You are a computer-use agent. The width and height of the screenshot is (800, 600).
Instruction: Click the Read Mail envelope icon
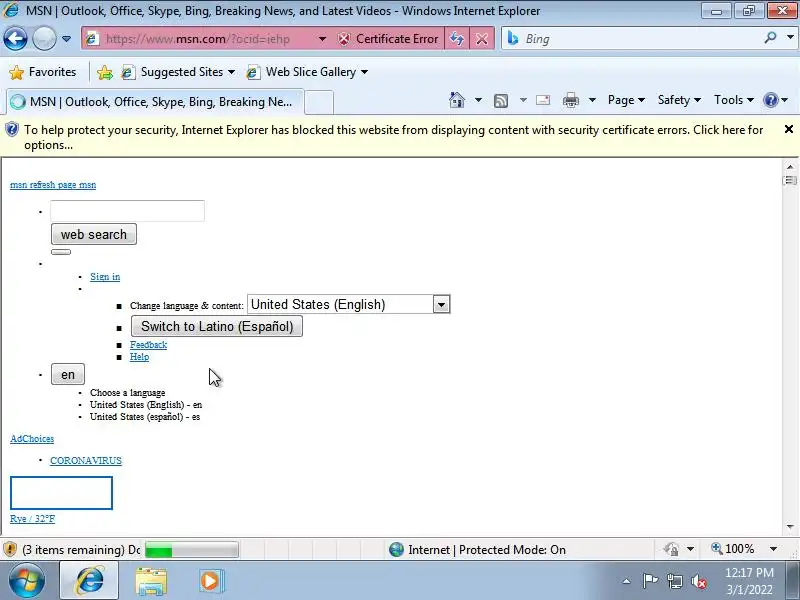[543, 100]
